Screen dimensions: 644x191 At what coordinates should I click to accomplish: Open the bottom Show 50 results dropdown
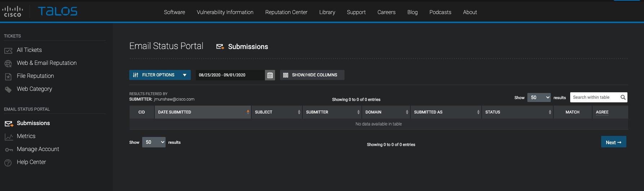coord(154,142)
